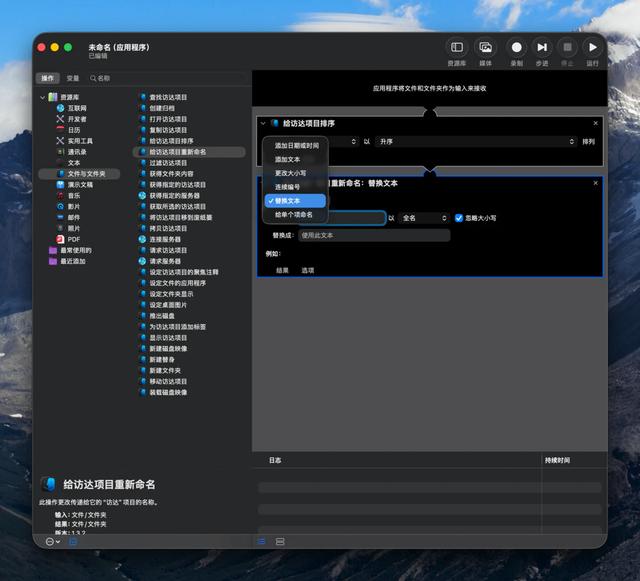Choose 添加日期或时间 from the popup menu
The width and height of the screenshot is (640, 581).
[x=295, y=146]
